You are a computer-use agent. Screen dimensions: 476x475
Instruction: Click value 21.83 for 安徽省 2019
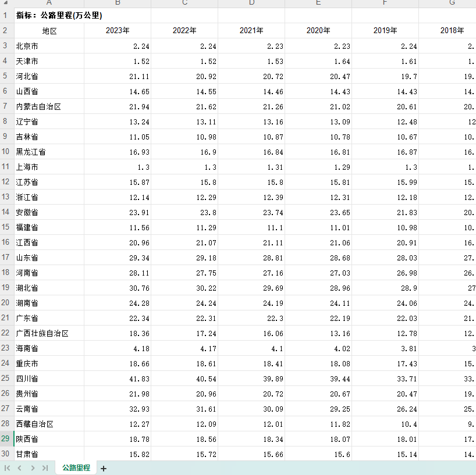pyautogui.click(x=385, y=212)
